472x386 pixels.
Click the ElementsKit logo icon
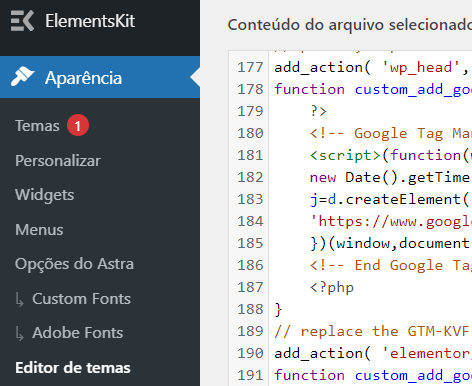pos(22,21)
